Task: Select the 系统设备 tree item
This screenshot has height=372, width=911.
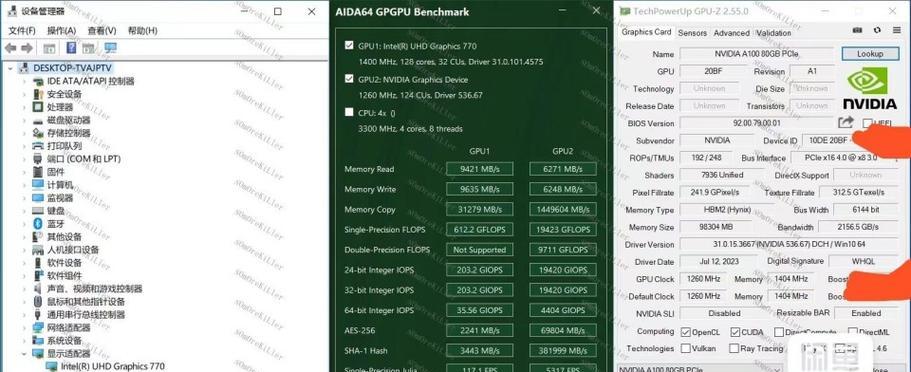Action: (64, 341)
